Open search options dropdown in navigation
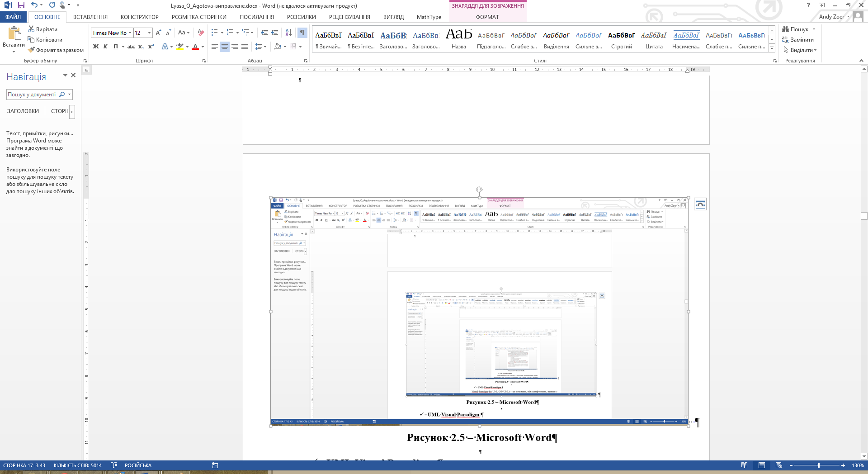 [x=70, y=94]
